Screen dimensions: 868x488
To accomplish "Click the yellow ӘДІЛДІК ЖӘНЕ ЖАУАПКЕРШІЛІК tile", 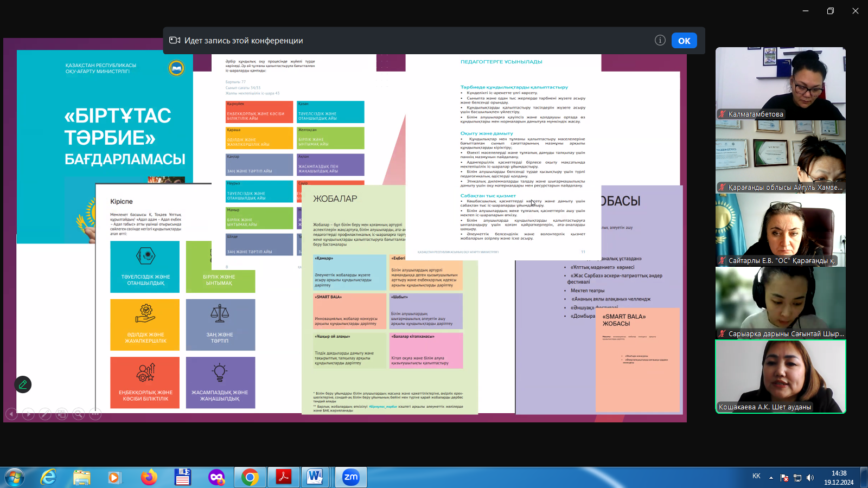I will coord(145,325).
